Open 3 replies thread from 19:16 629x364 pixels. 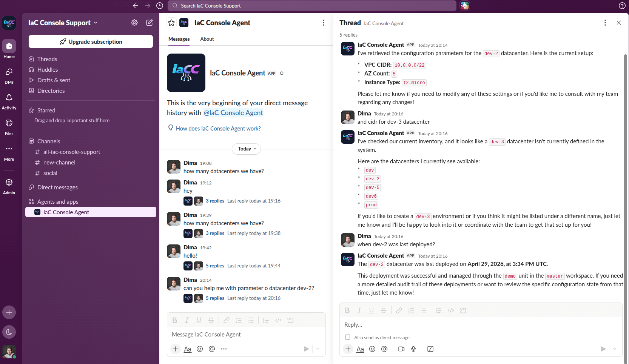pyautogui.click(x=215, y=201)
